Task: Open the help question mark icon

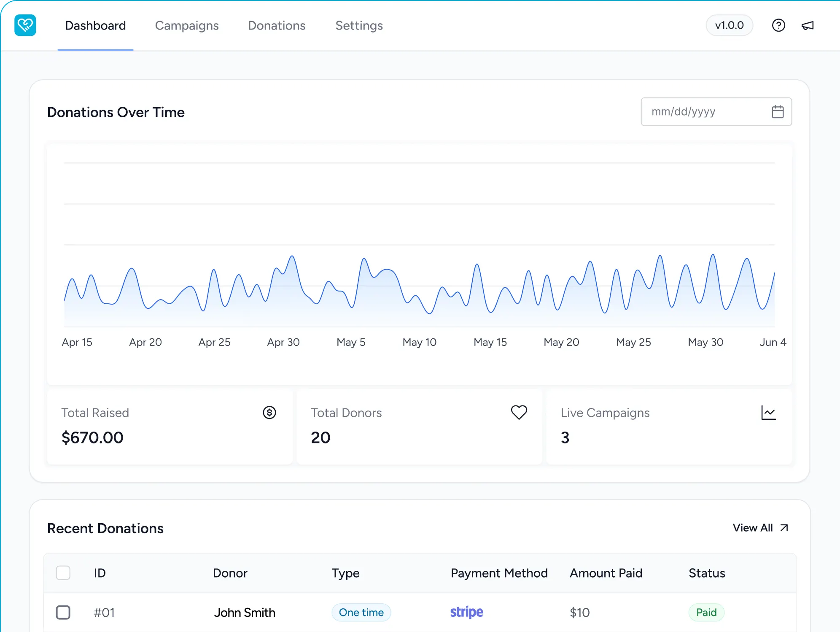Action: pyautogui.click(x=778, y=25)
